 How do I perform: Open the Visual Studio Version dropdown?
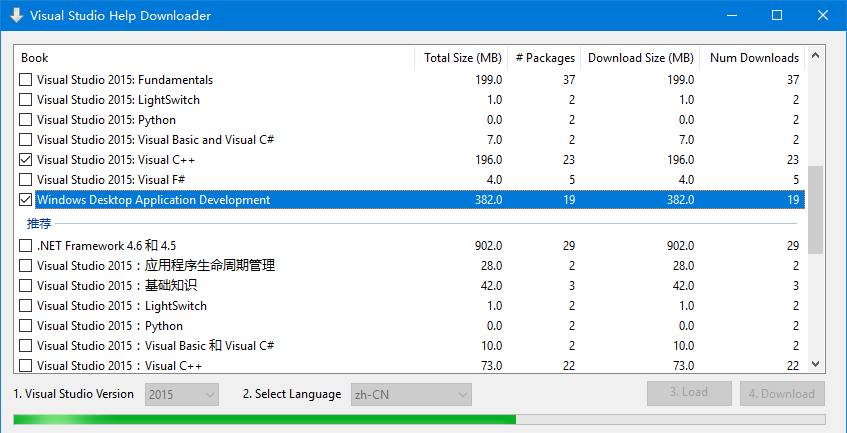pyautogui.click(x=182, y=395)
